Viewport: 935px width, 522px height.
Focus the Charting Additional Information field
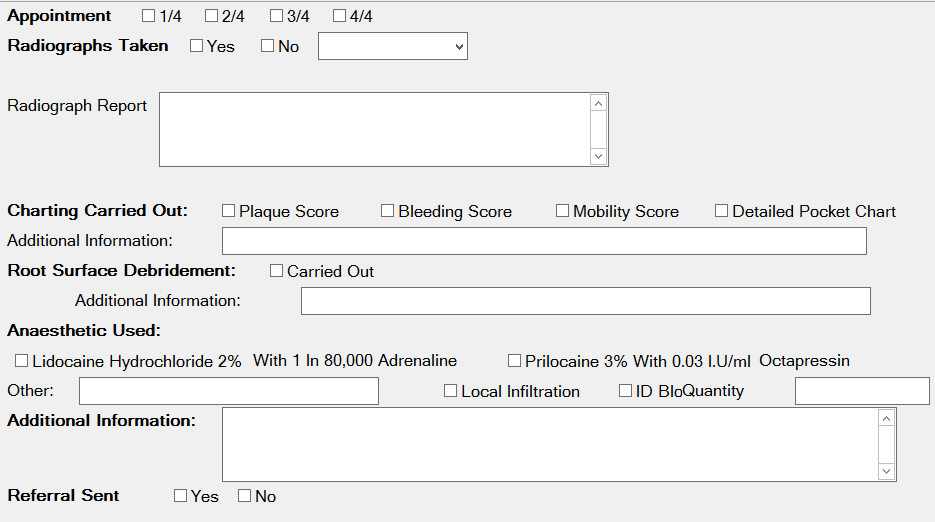[x=543, y=241]
